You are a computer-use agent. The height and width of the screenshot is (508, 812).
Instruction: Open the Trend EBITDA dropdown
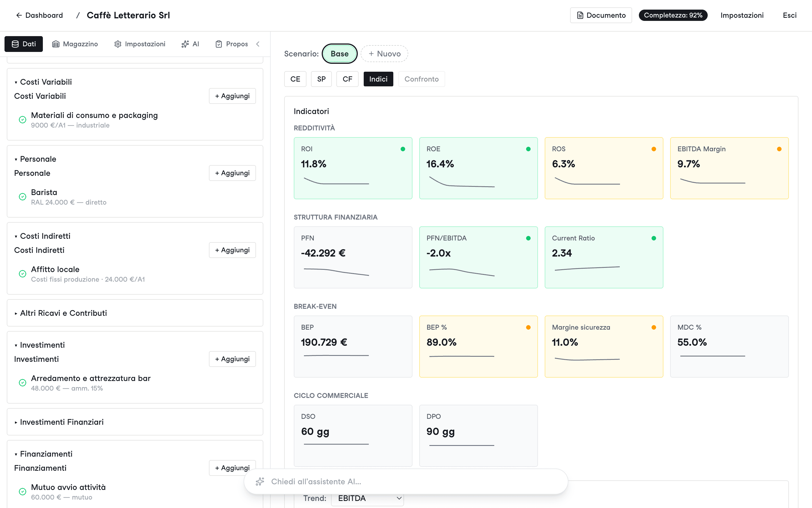click(367, 498)
